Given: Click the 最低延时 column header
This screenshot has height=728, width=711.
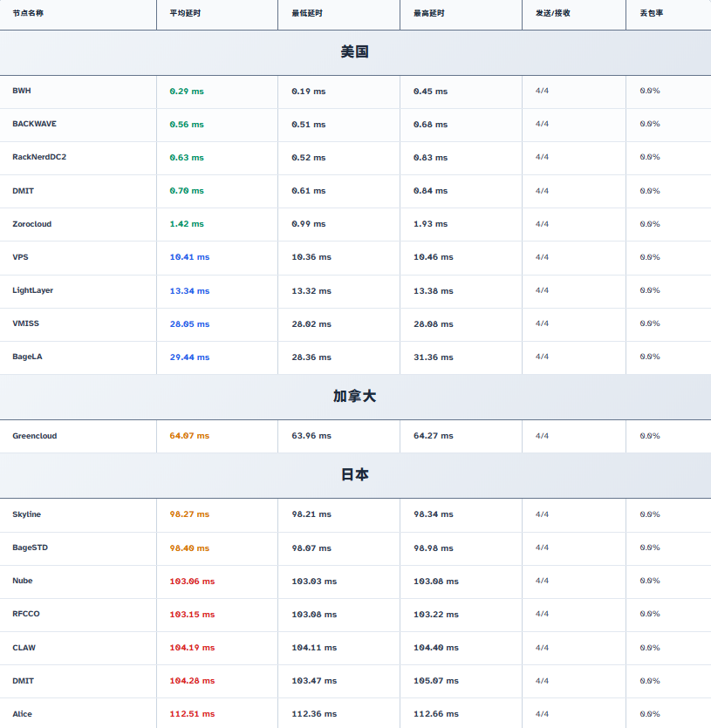Looking at the screenshot, I should point(306,14).
